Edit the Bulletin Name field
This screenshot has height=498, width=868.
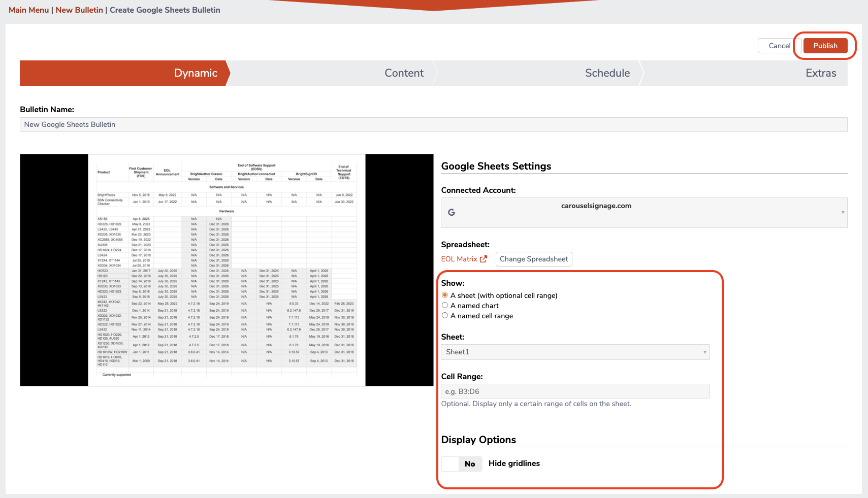(x=433, y=124)
